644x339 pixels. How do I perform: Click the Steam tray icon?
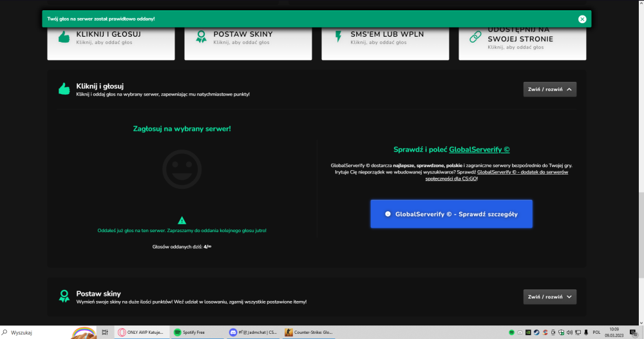point(536,333)
